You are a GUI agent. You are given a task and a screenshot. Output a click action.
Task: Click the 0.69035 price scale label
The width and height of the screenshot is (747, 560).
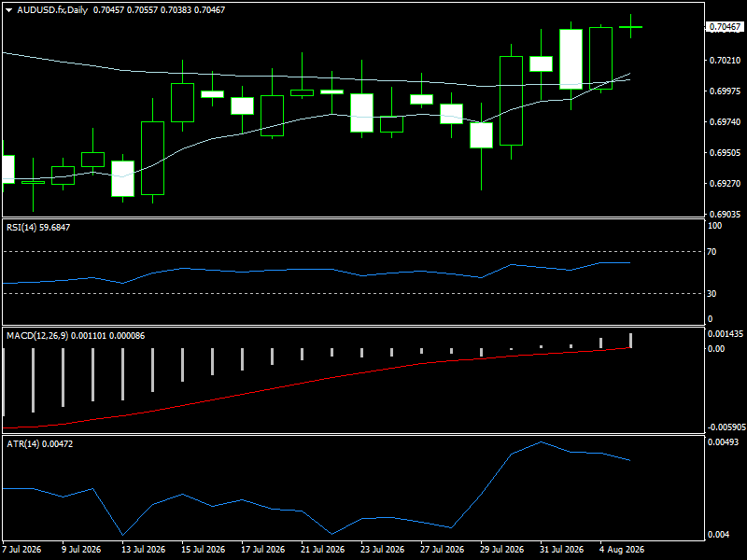726,215
